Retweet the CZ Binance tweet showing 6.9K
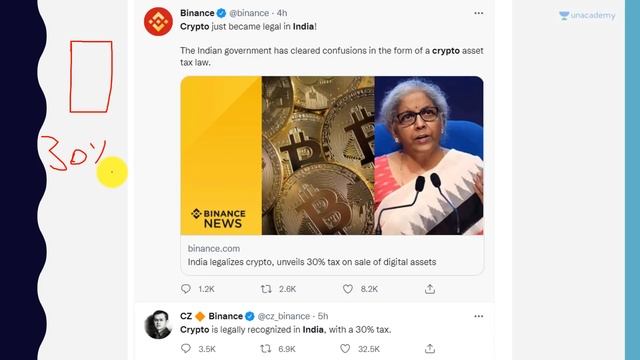 266,349
